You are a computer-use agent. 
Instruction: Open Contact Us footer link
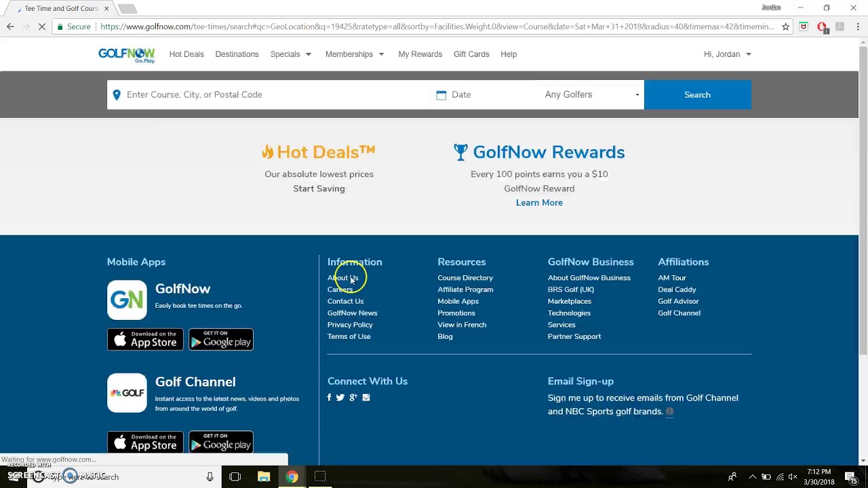point(345,301)
